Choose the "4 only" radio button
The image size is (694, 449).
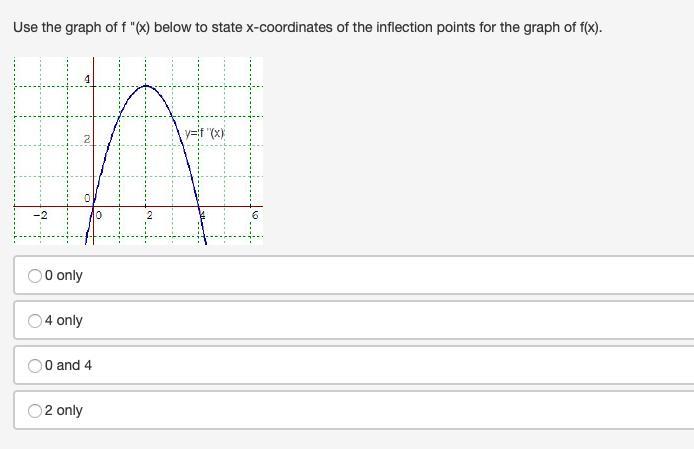tap(35, 321)
